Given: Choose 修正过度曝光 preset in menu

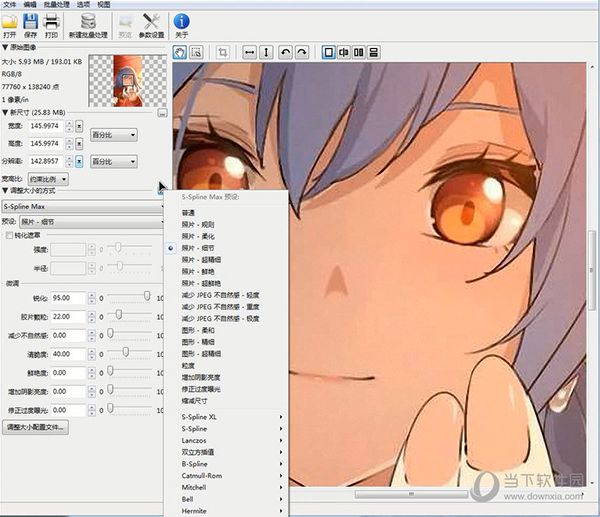Looking at the screenshot, I should 201,389.
